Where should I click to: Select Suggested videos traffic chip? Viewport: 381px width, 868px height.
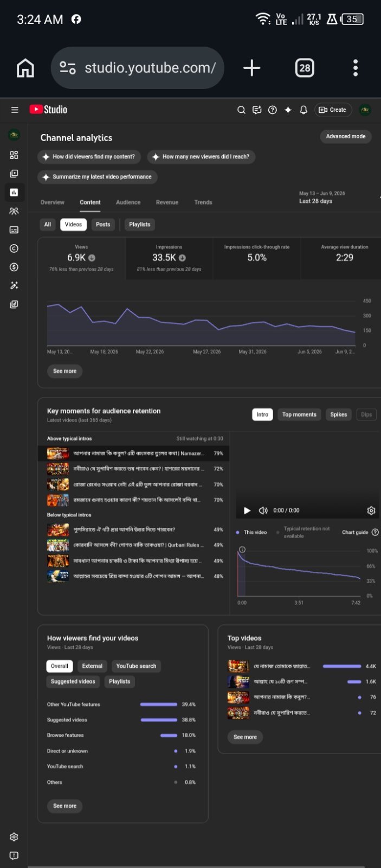click(x=73, y=681)
